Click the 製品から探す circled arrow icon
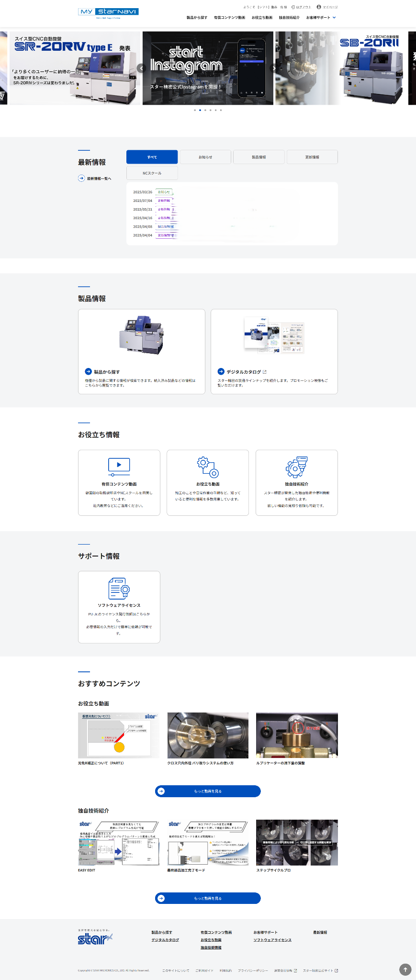416x980 pixels. click(x=88, y=371)
